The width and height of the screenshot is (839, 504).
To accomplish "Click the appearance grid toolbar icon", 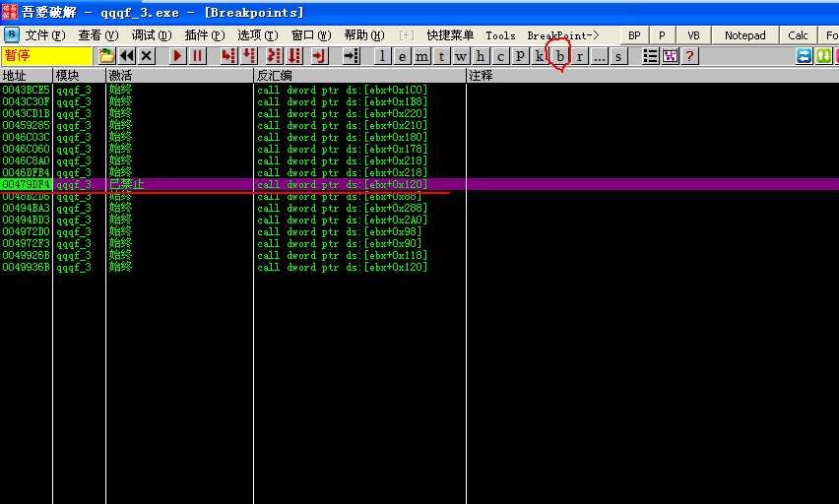I will pos(670,56).
